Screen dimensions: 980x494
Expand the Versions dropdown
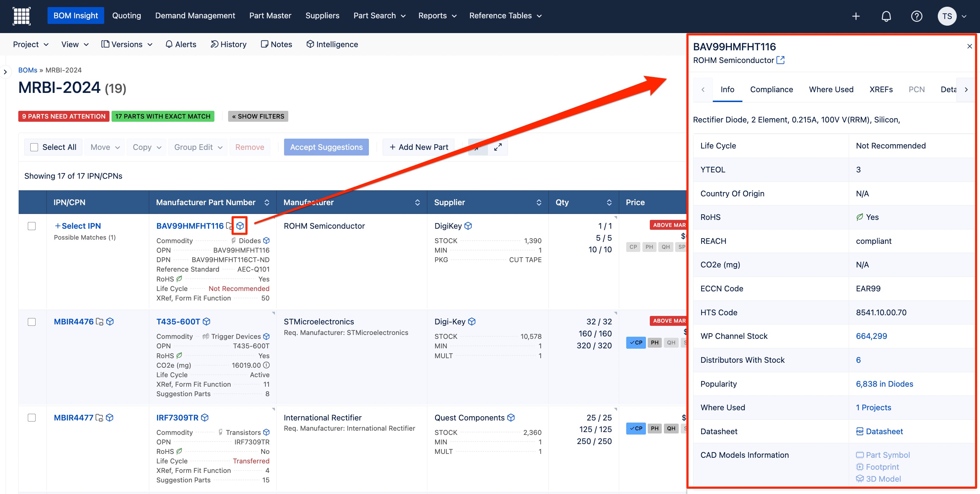[x=127, y=44]
